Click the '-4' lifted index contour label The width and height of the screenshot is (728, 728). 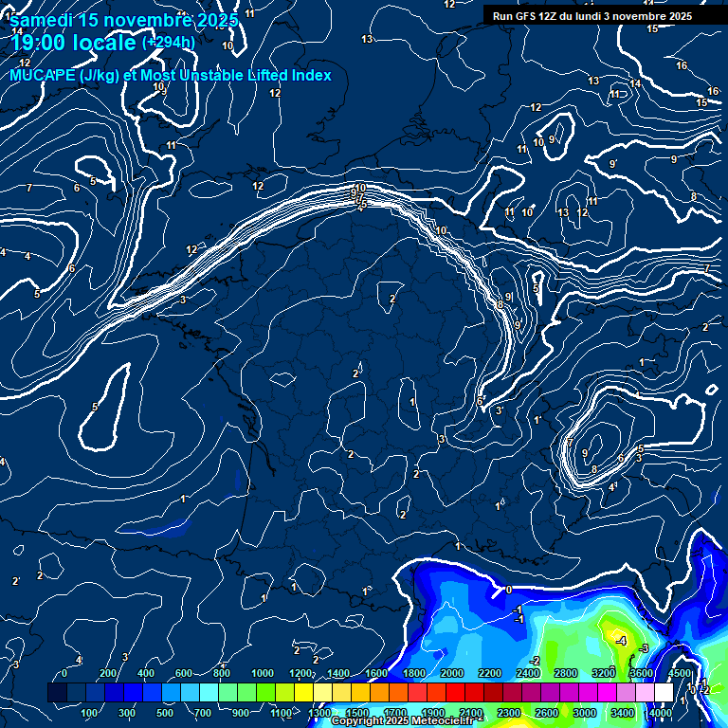point(621,641)
